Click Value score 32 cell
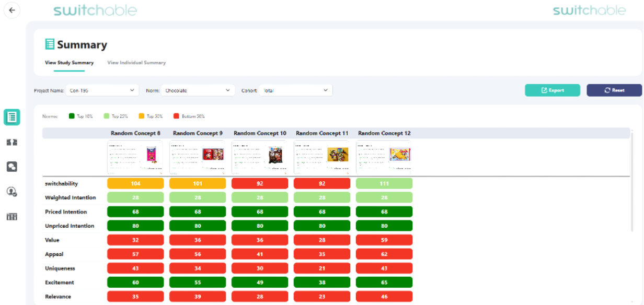This screenshot has height=305, width=644. coord(135,240)
